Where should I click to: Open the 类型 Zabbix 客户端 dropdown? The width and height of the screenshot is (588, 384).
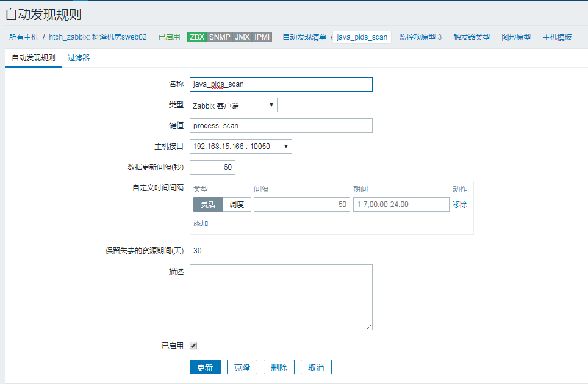233,105
